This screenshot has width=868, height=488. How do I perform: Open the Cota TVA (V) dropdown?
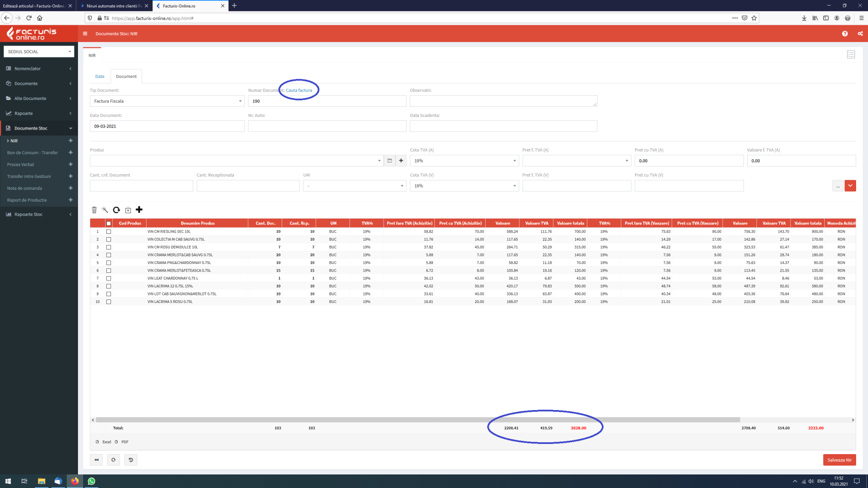click(x=464, y=186)
